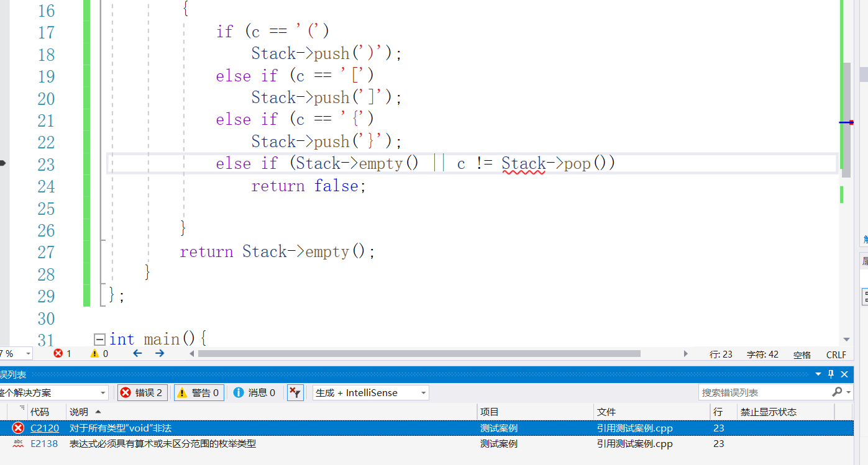868x465 pixels.
Task: Open the Build + IntelliSense source dropdown
Action: [371, 392]
